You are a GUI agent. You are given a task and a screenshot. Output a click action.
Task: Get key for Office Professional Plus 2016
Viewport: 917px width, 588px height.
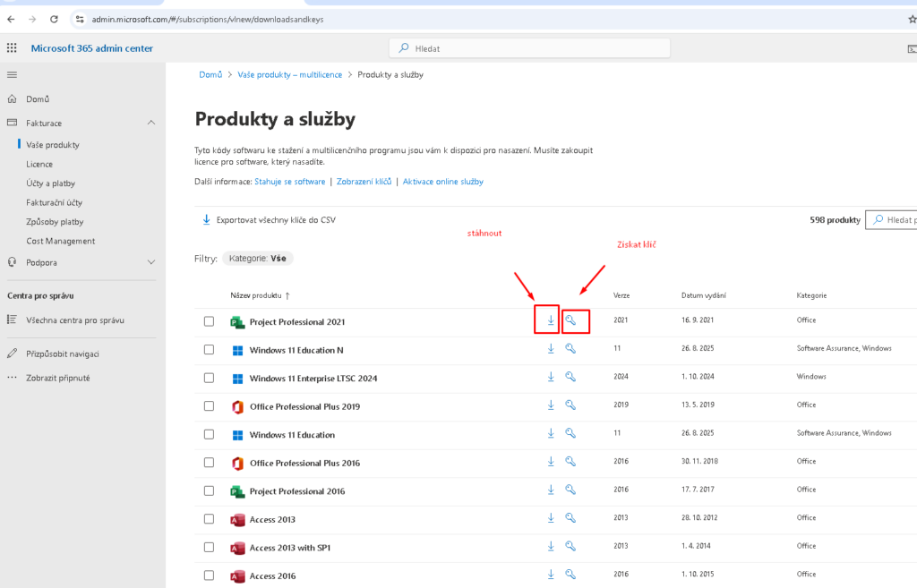(570, 461)
